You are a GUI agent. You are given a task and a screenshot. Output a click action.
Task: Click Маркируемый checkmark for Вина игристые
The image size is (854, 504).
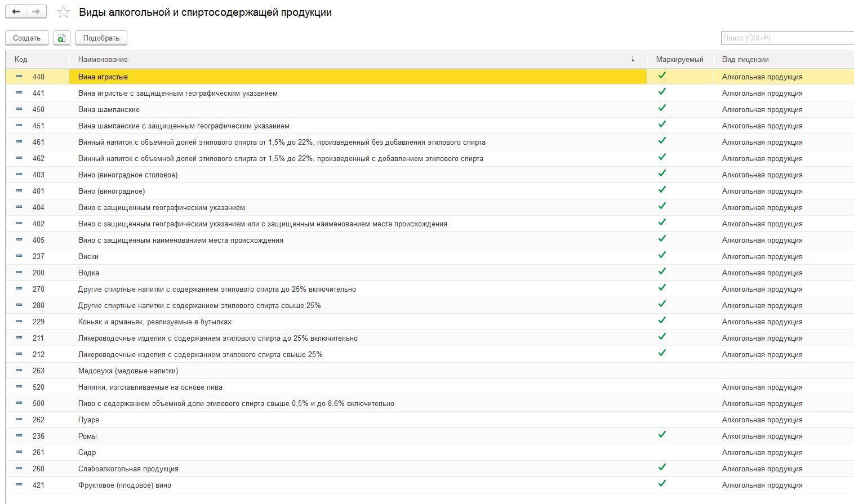662,75
